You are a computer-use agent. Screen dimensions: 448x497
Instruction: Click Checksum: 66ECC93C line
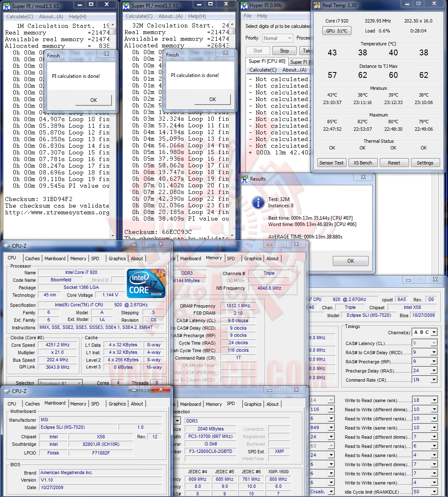(x=158, y=232)
